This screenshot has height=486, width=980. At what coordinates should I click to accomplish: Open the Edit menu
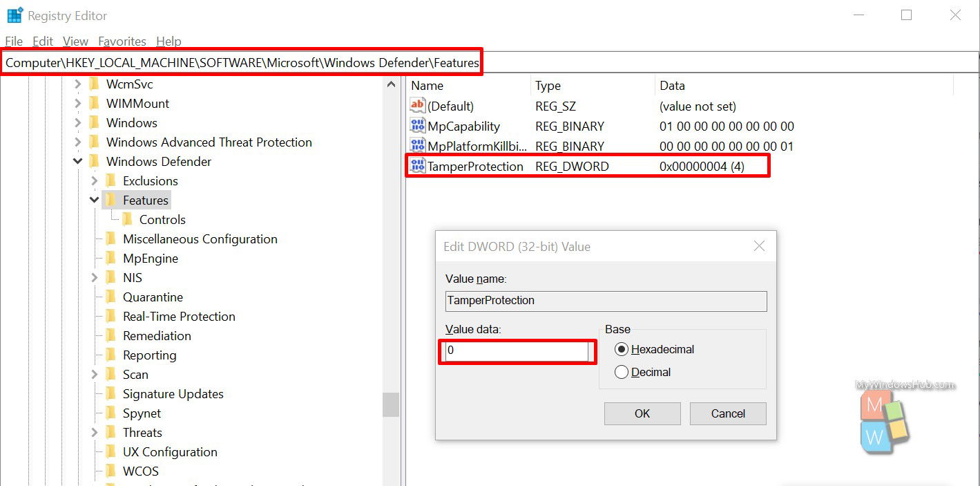click(43, 41)
